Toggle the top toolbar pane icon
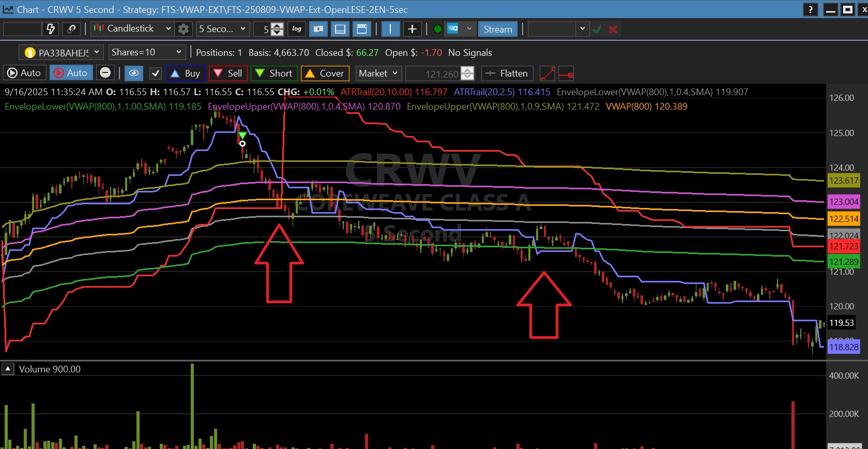The width and height of the screenshot is (868, 449). click(x=362, y=29)
